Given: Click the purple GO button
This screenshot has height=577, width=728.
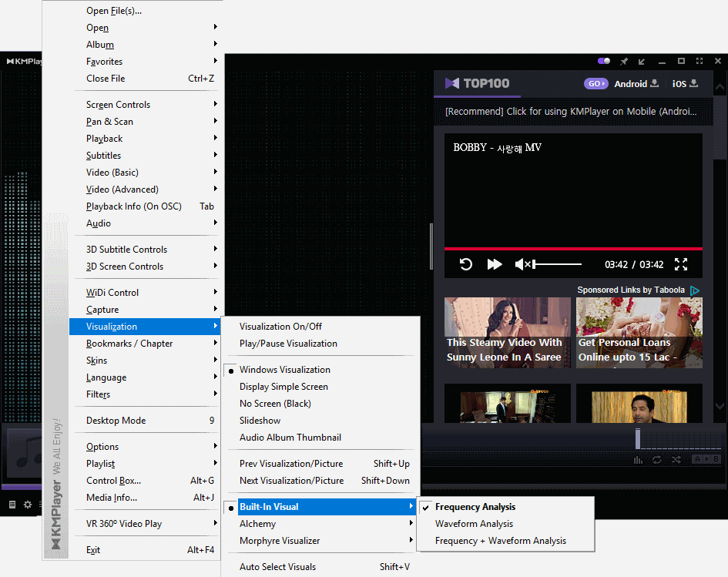Looking at the screenshot, I should pyautogui.click(x=595, y=83).
